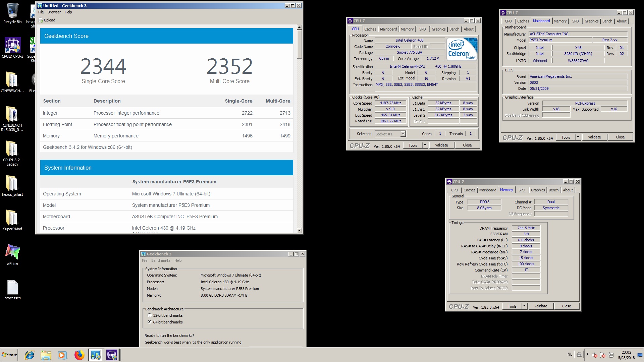Click Geekbench results scrollbar up arrow
The height and width of the screenshot is (362, 644).
click(300, 27)
